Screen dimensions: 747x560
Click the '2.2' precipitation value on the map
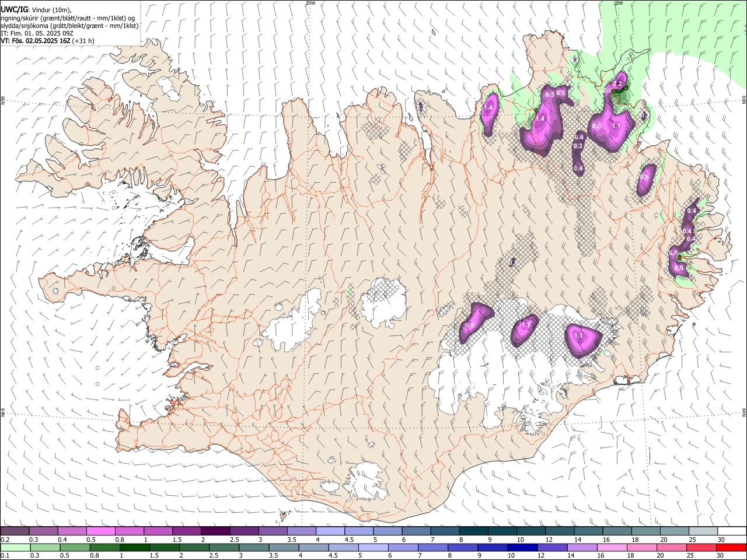[619, 83]
